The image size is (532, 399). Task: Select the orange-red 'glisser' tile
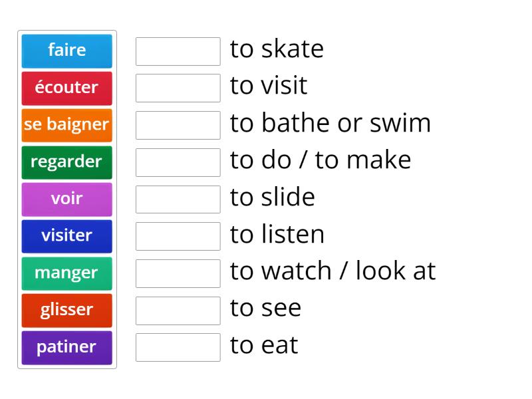66,310
